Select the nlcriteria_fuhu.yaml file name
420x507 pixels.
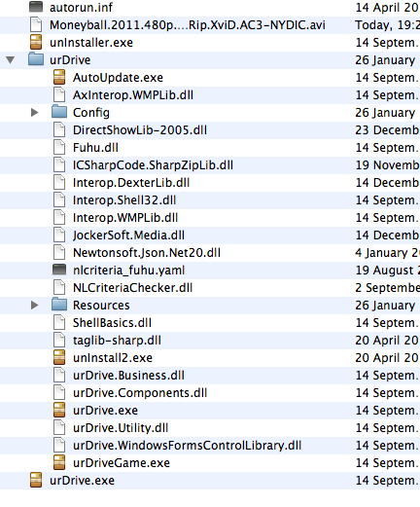129,271
